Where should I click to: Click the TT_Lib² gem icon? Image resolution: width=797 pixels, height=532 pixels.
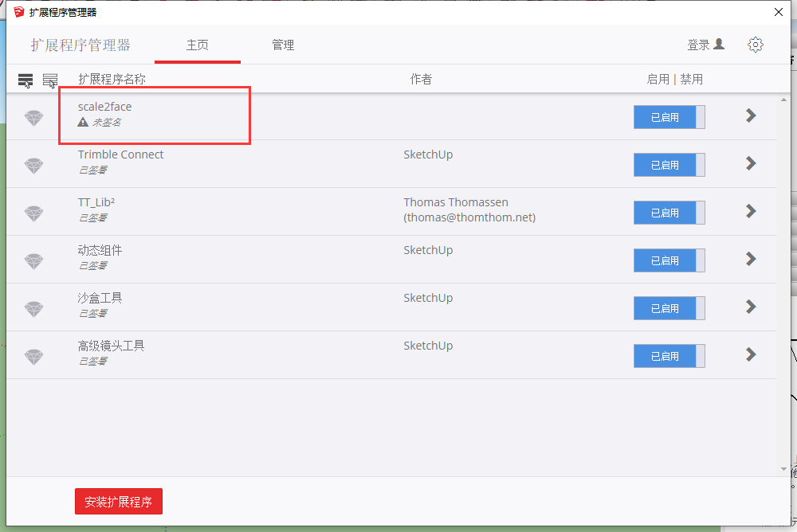(34, 213)
